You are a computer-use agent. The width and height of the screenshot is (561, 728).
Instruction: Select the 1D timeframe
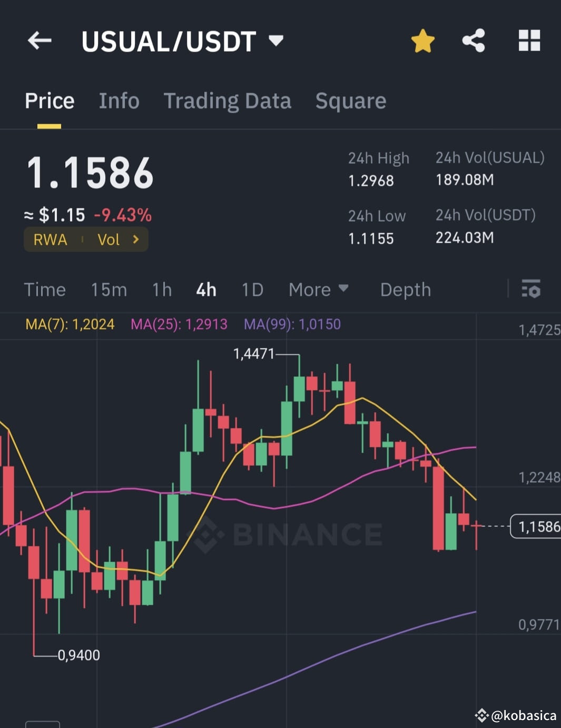(x=252, y=290)
